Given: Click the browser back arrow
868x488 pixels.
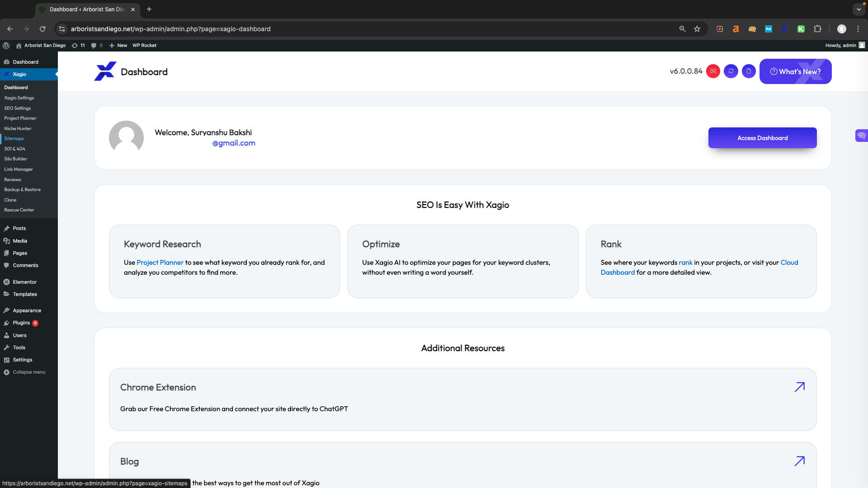Looking at the screenshot, I should tap(10, 29).
